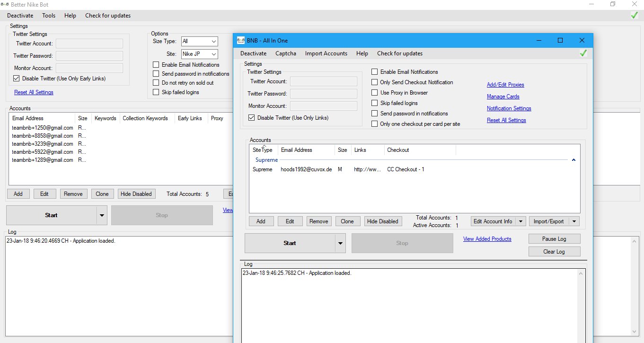Click Remove button in All In One accounts
644x343 pixels.
[x=319, y=221]
